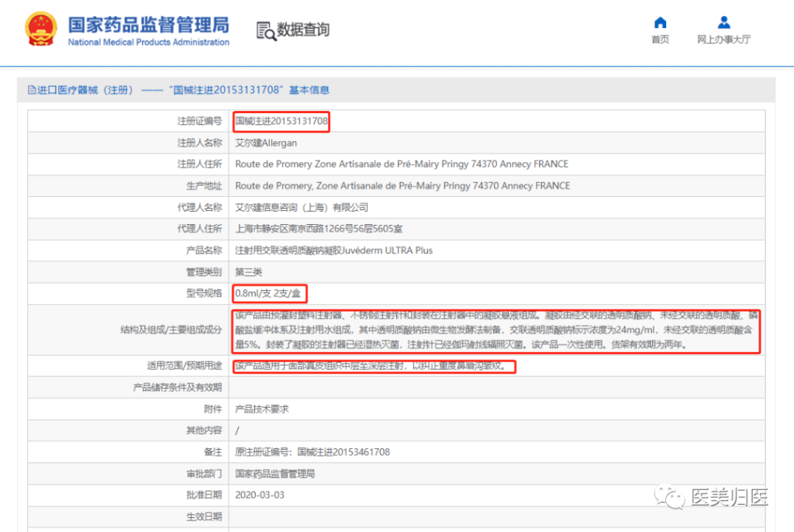Click the 注册人住所 label
This screenshot has width=794, height=532.
coord(199,164)
